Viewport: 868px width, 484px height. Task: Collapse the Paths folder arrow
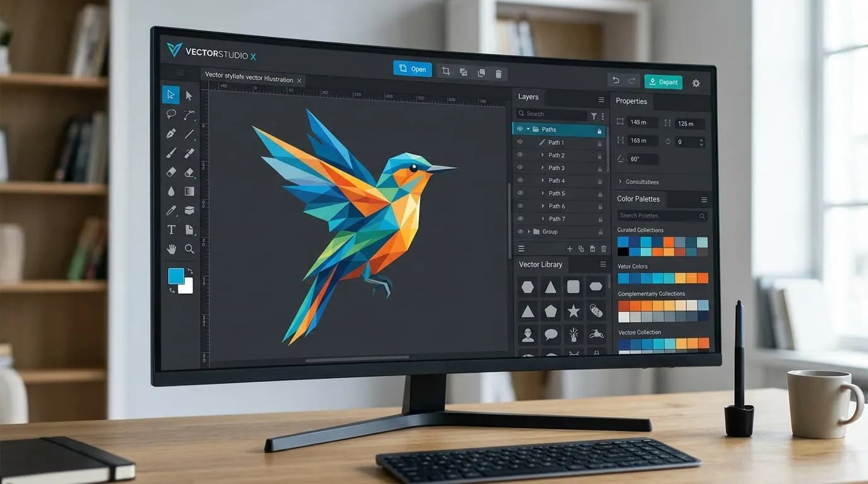(x=528, y=129)
